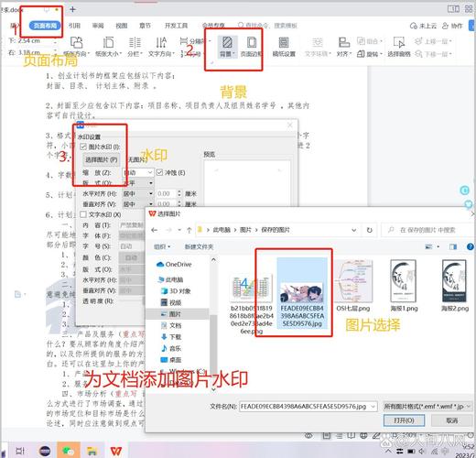Refresh the 保存的图片 folder listing
Viewport: 476px width, 458px height.
point(370,230)
